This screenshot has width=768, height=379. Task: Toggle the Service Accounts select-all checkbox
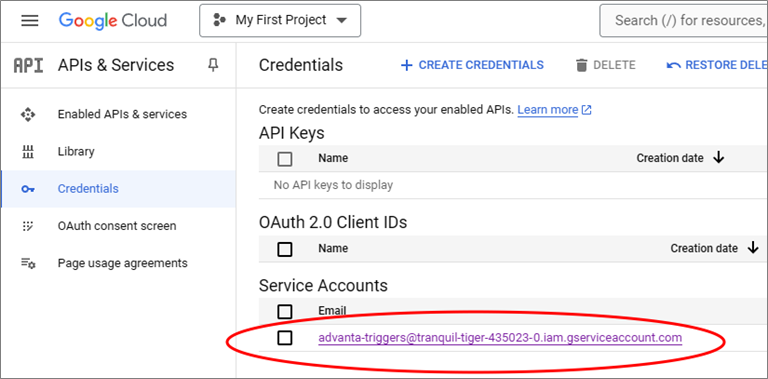click(x=285, y=311)
